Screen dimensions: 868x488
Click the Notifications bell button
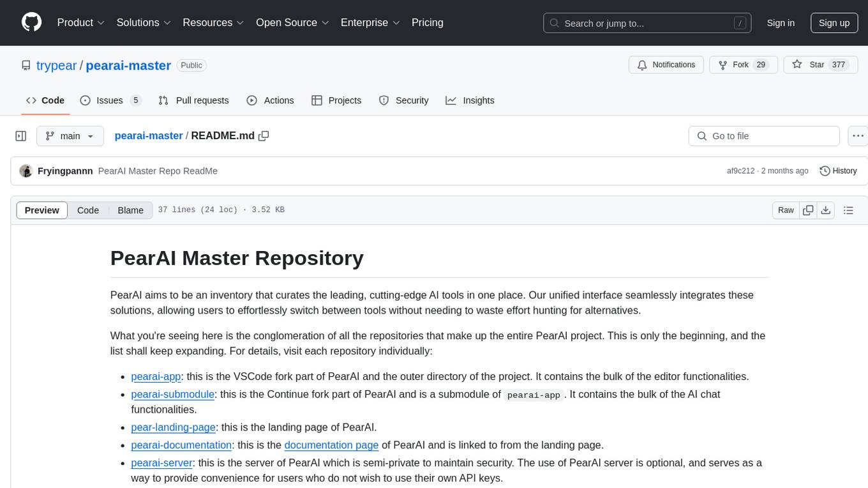tap(666, 65)
